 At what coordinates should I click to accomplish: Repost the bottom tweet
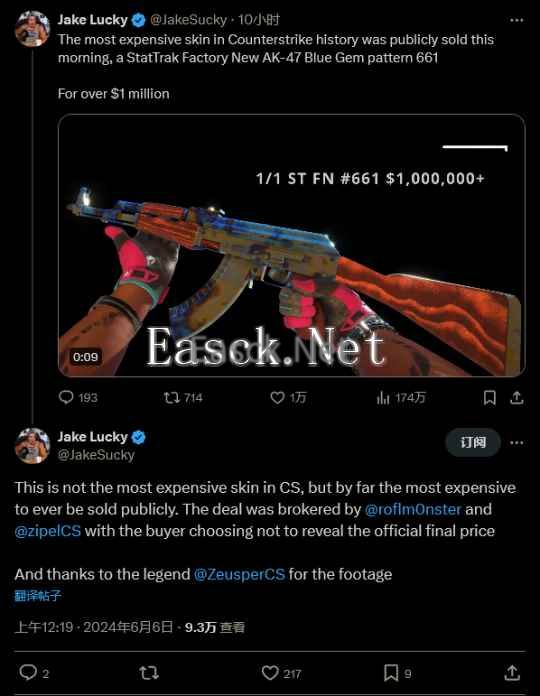coord(149,673)
